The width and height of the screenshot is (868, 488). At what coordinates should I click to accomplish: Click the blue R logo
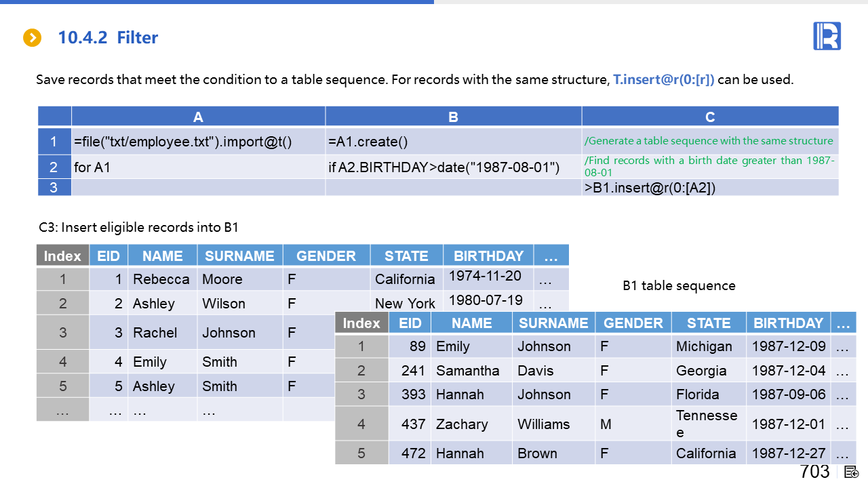tap(827, 36)
